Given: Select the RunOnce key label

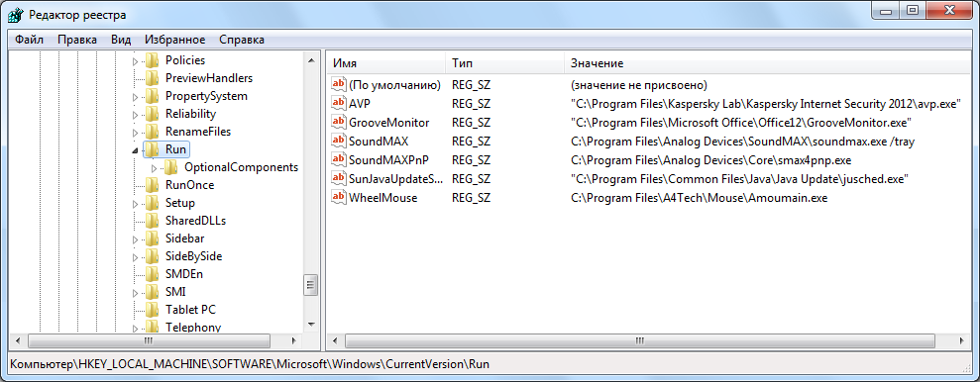Looking at the screenshot, I should pyautogui.click(x=189, y=185).
